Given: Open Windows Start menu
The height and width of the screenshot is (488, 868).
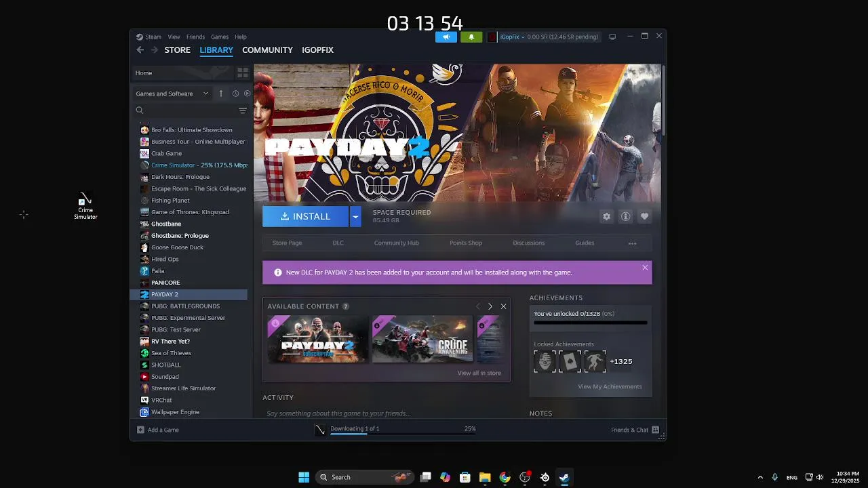Looking at the screenshot, I should (x=304, y=477).
